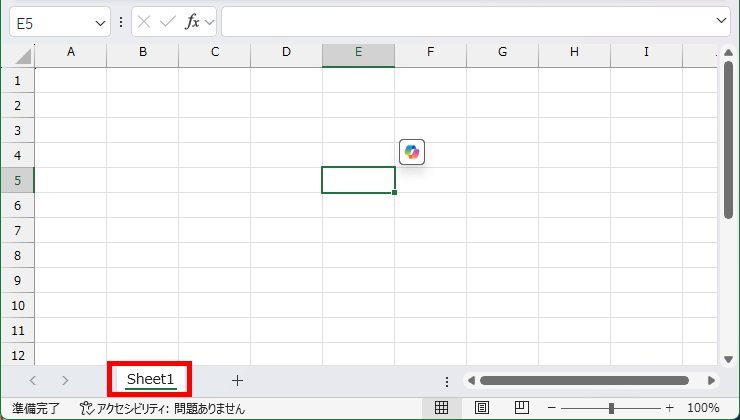This screenshot has height=420, width=740.
Task: Switch to Normal view icon
Action: pyautogui.click(x=441, y=407)
